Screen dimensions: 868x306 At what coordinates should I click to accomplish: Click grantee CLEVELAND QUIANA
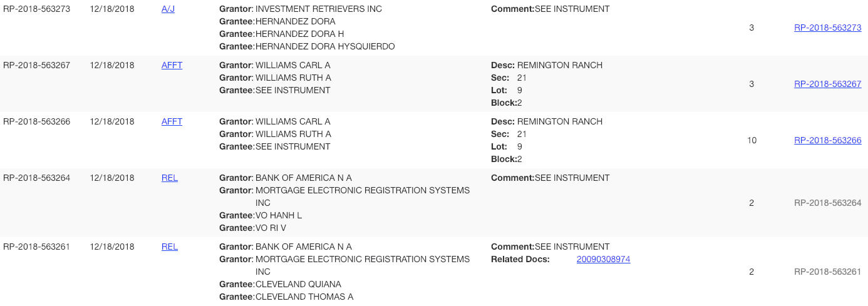(298, 284)
